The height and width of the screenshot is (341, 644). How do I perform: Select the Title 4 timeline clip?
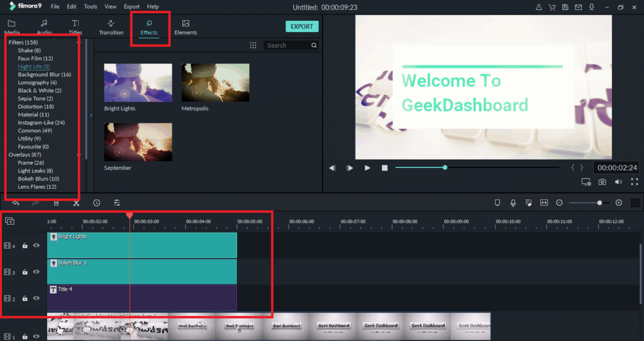tap(142, 298)
